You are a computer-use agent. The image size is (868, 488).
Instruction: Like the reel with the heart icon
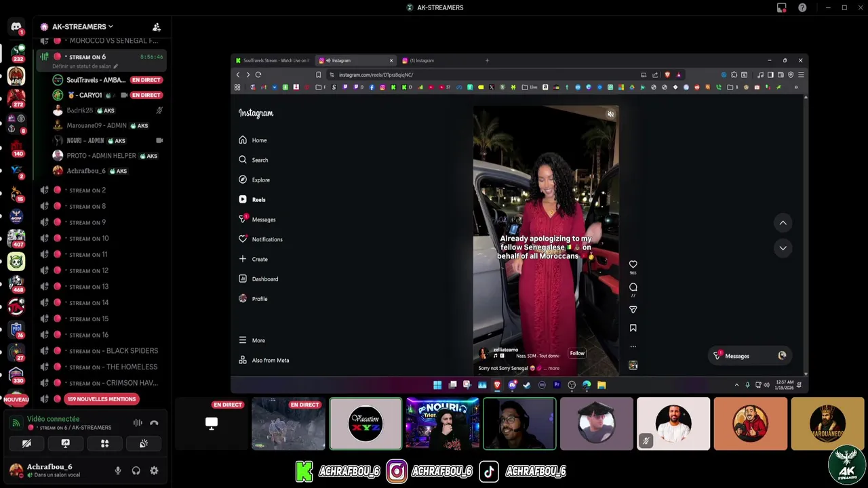tap(633, 264)
